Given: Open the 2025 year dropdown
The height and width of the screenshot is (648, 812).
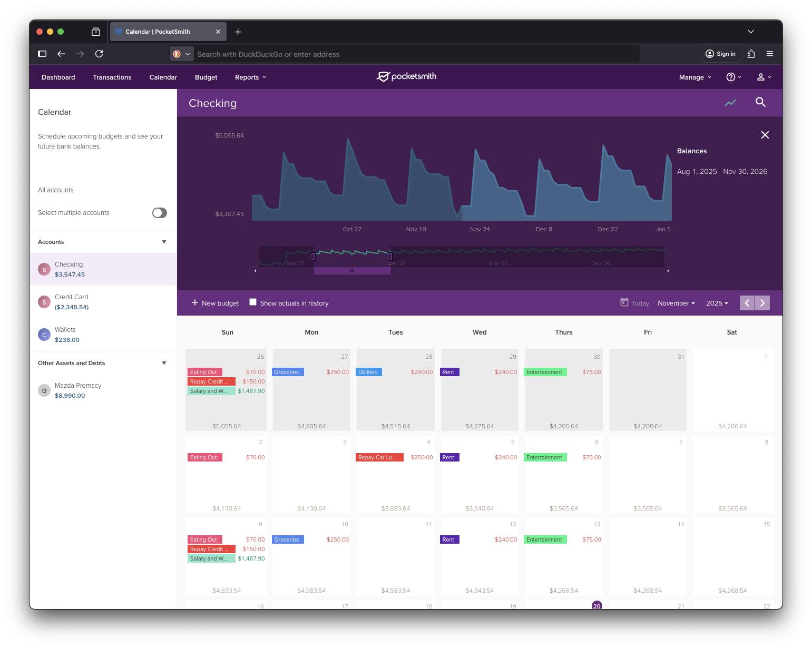Looking at the screenshot, I should [717, 303].
